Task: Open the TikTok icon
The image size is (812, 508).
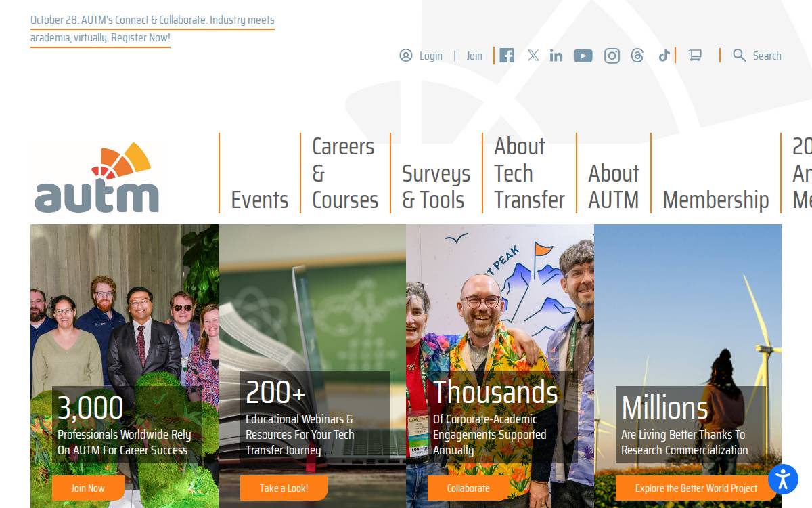Action: 664,56
